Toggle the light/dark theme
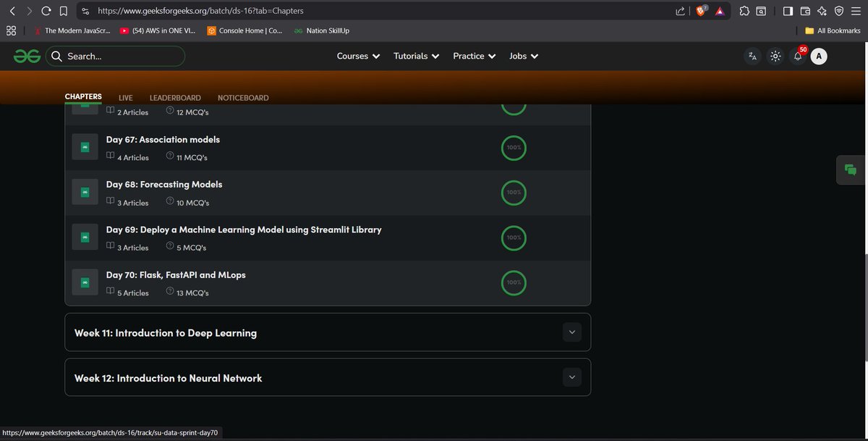The width and height of the screenshot is (868, 441). click(775, 56)
